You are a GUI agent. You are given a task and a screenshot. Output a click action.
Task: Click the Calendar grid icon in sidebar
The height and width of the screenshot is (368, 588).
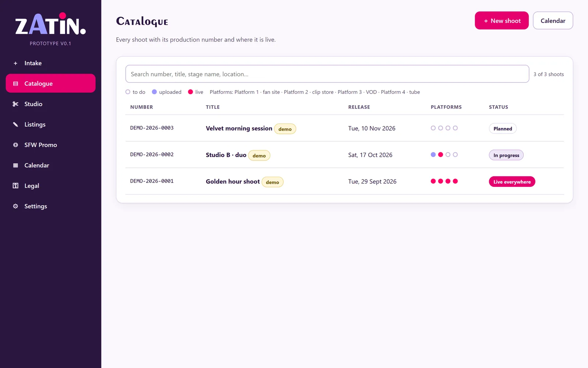pos(15,165)
